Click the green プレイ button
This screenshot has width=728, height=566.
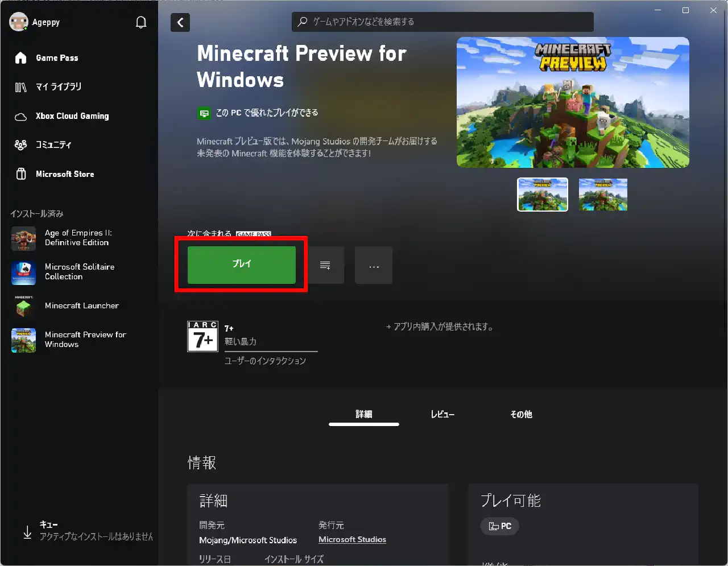pyautogui.click(x=242, y=265)
